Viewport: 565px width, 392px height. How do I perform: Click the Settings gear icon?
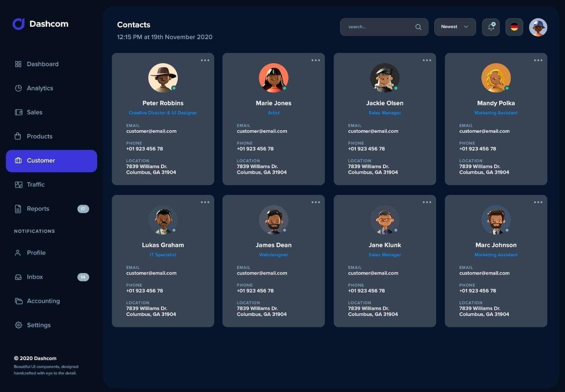pyautogui.click(x=18, y=325)
